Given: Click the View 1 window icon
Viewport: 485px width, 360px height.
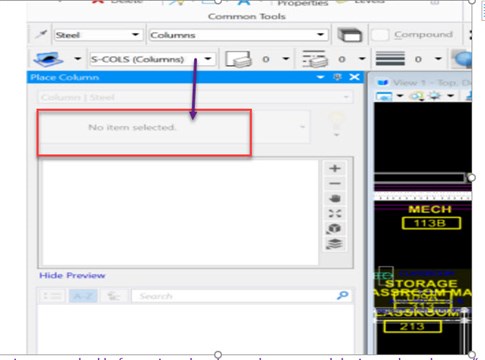Looking at the screenshot, I should pos(383,82).
